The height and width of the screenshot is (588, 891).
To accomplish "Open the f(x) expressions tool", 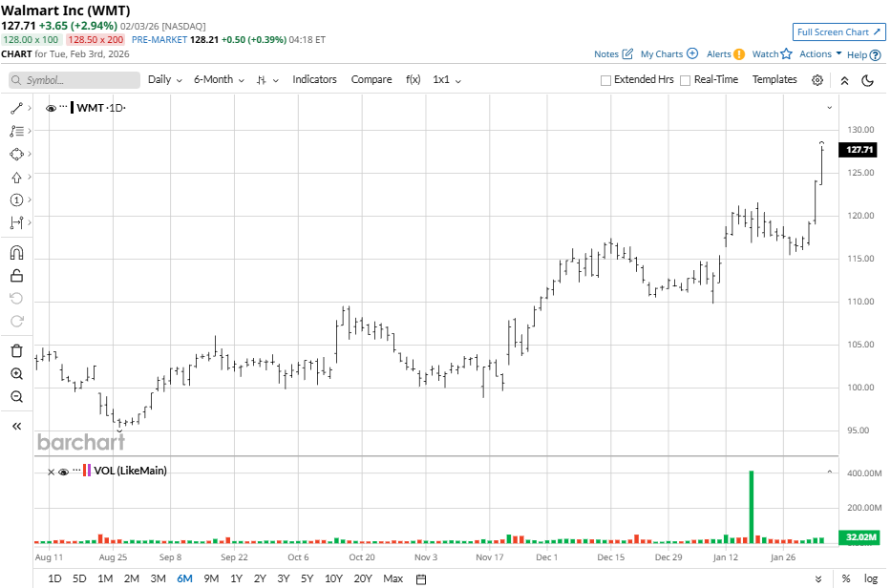I will tap(414, 79).
